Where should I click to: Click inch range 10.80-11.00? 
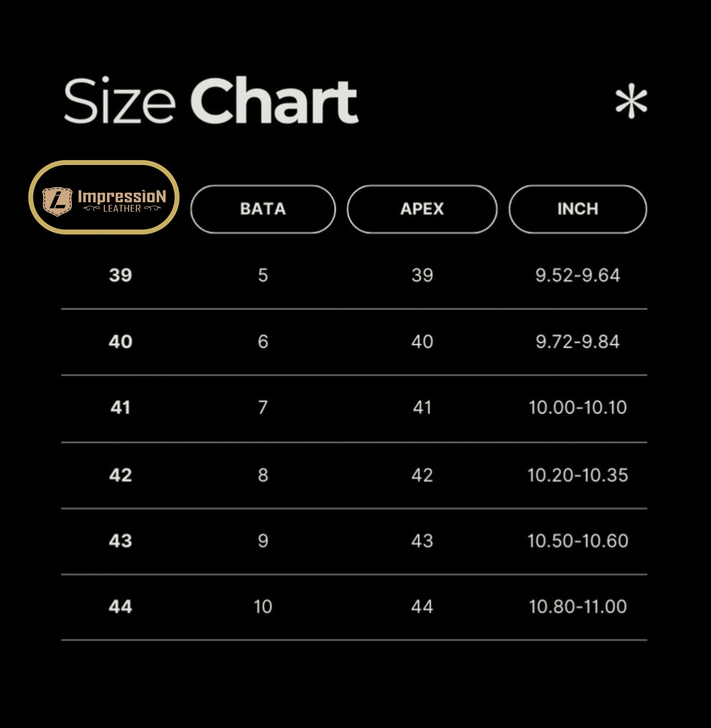[x=578, y=607]
